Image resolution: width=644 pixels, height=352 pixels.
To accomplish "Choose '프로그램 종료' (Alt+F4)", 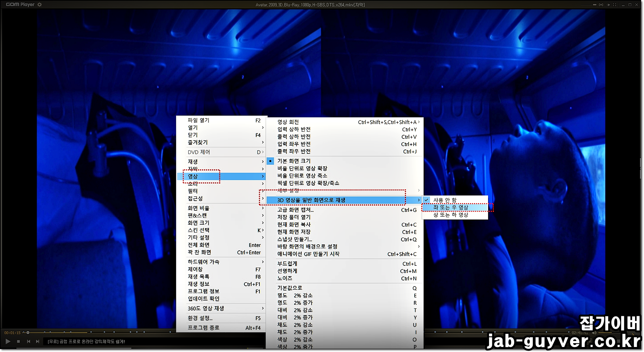I will pos(221,328).
